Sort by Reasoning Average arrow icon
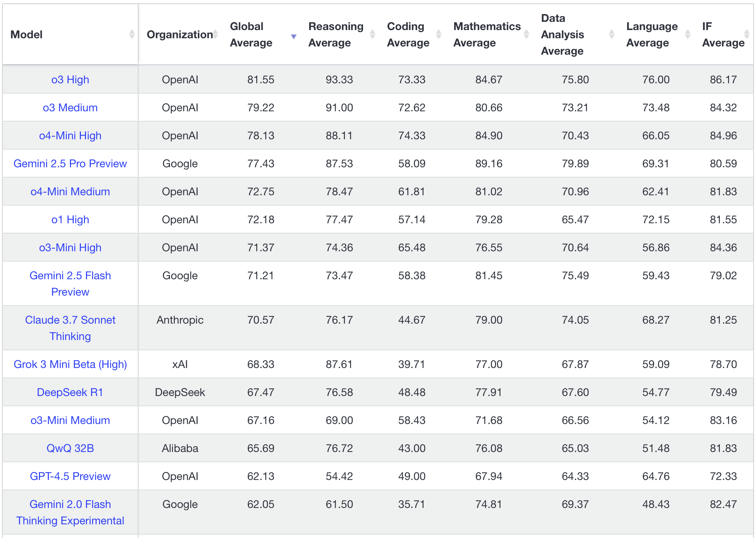The height and width of the screenshot is (538, 756). (x=373, y=34)
